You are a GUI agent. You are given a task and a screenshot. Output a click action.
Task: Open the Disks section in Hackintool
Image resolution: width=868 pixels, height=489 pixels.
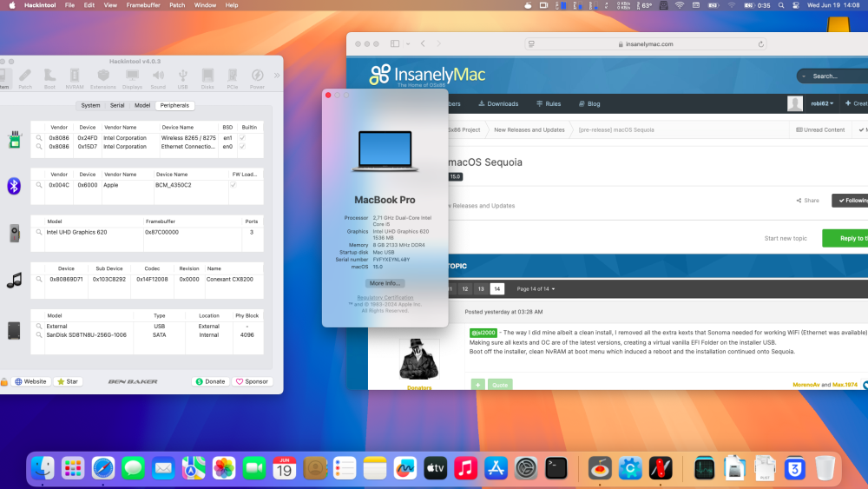pos(207,79)
